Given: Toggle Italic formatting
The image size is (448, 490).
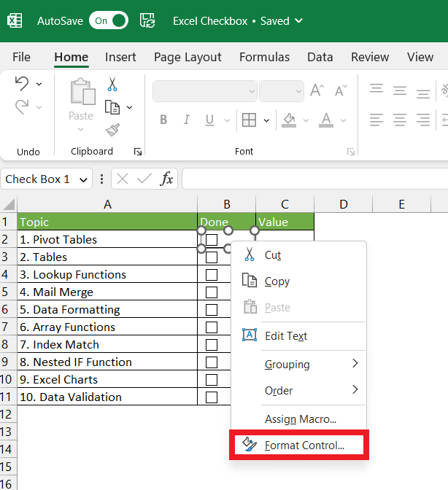Looking at the screenshot, I should (187, 120).
